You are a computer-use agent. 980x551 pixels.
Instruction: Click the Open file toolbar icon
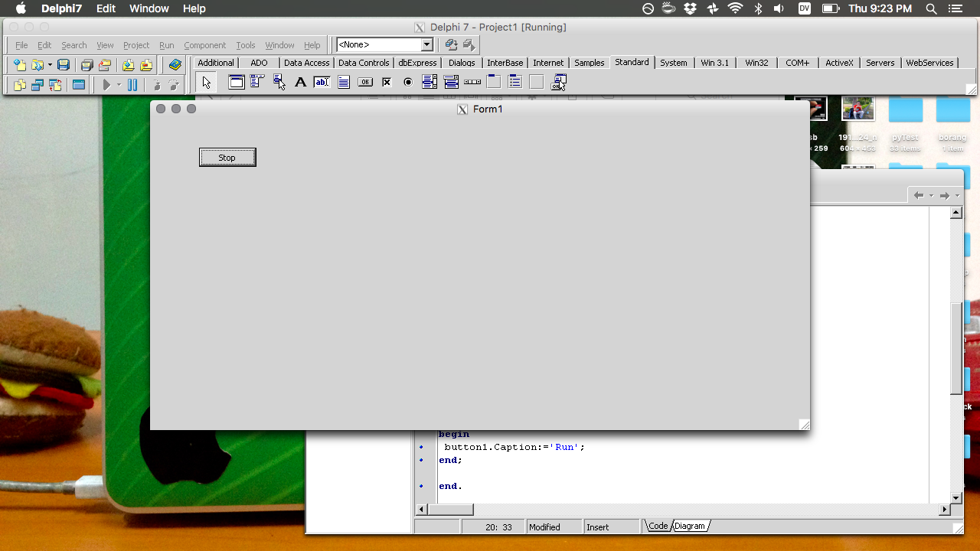pyautogui.click(x=37, y=65)
